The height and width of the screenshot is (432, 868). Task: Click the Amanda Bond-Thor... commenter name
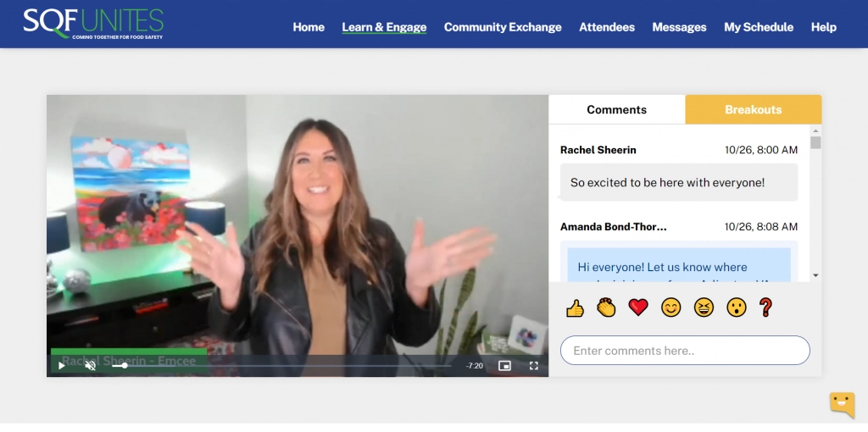614,227
